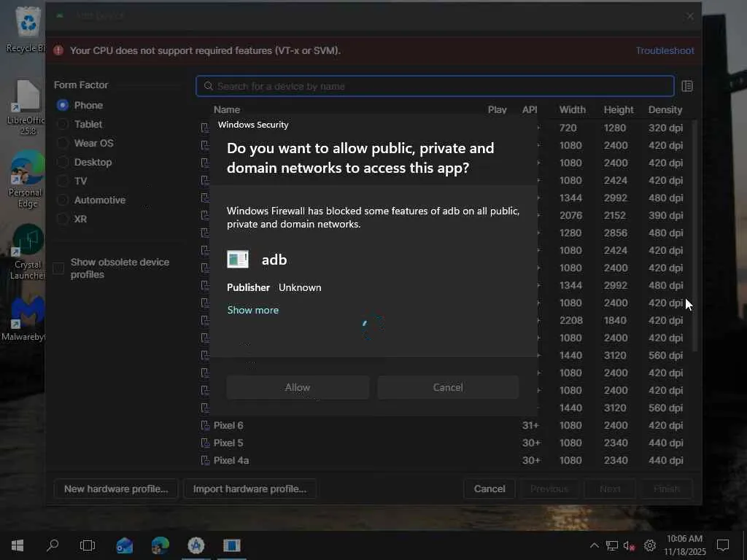Image resolution: width=747 pixels, height=560 pixels.
Task: Open Edge from the taskbar
Action: click(160, 545)
